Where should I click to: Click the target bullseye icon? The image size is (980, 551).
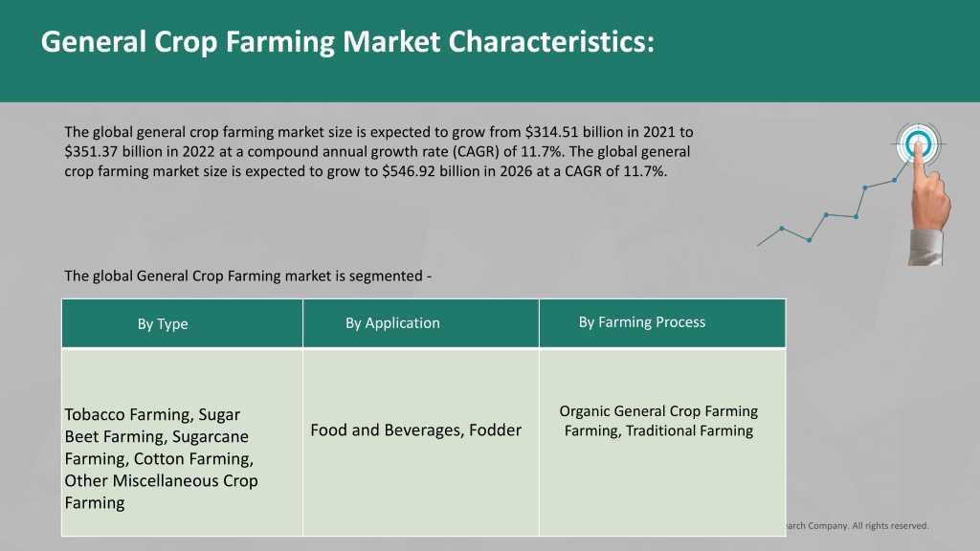[x=918, y=143]
